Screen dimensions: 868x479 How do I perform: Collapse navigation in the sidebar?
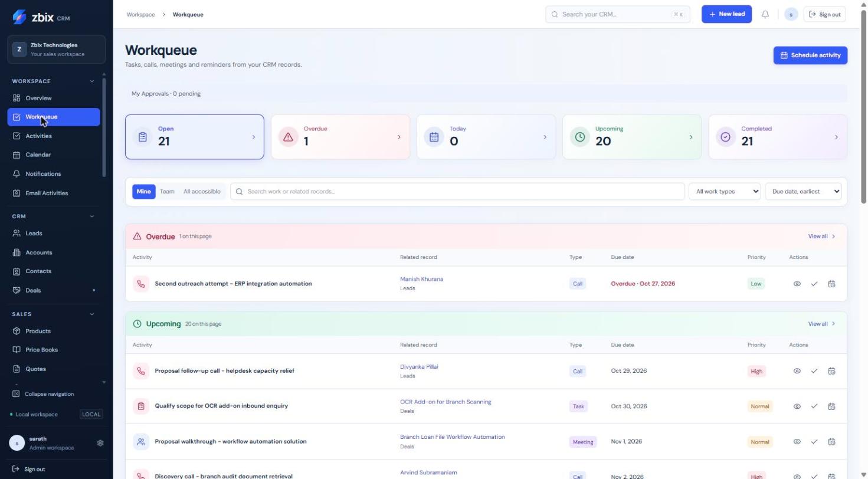click(x=44, y=394)
